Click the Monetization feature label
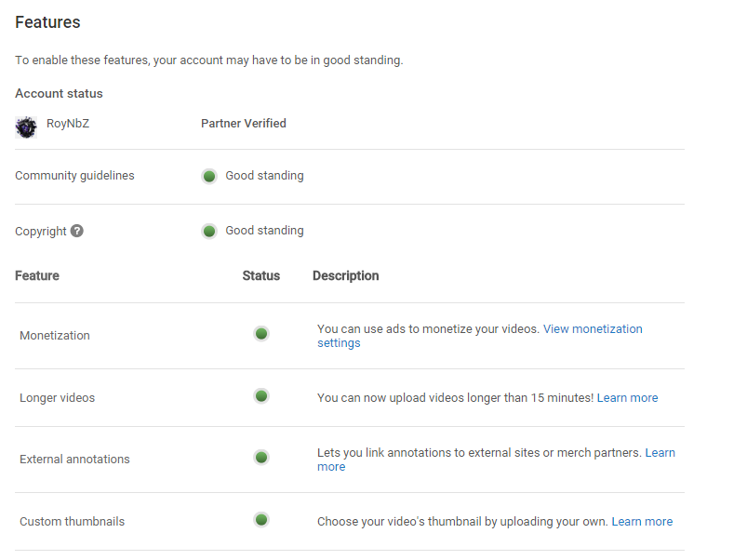Screen dimensions: 747x560 tap(55, 336)
